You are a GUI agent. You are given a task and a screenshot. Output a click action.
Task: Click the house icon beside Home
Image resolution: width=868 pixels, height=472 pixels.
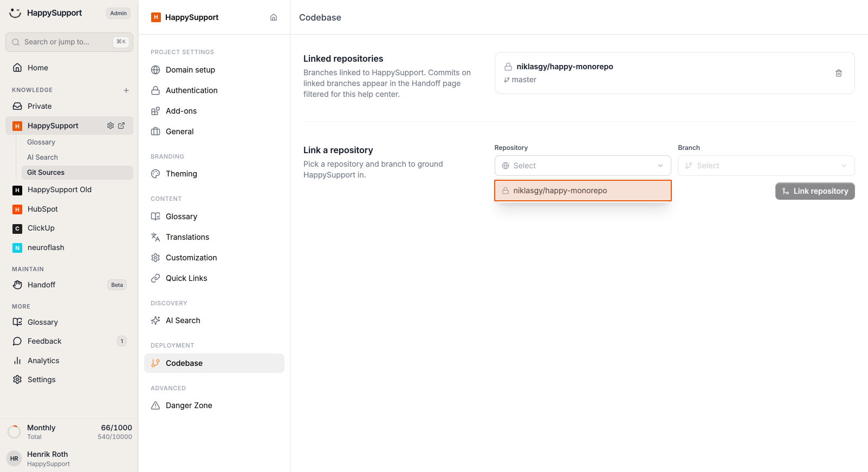pos(17,68)
